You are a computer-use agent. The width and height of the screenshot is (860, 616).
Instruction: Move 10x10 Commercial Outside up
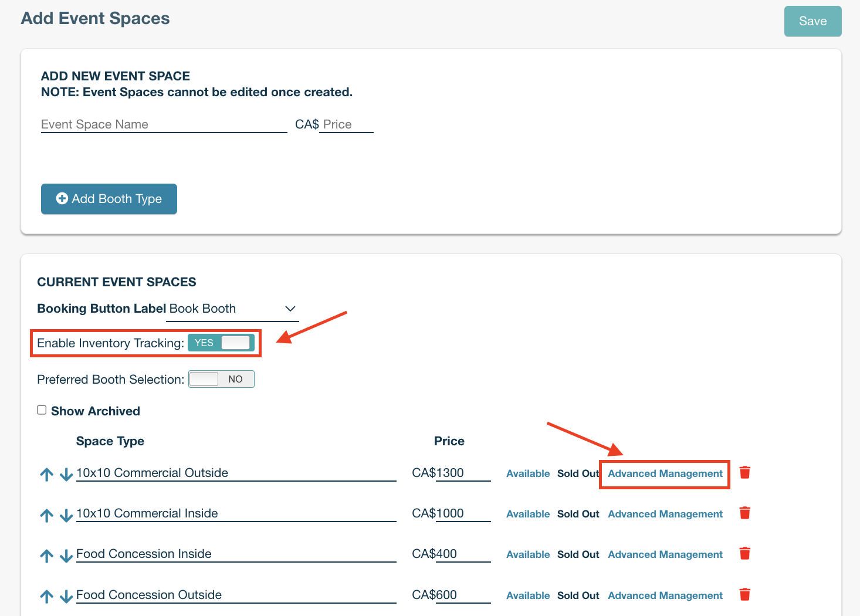coord(47,475)
